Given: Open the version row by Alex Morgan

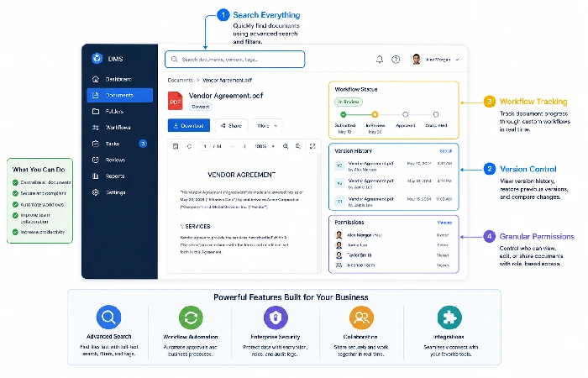Looking at the screenshot, I should 393,166.
